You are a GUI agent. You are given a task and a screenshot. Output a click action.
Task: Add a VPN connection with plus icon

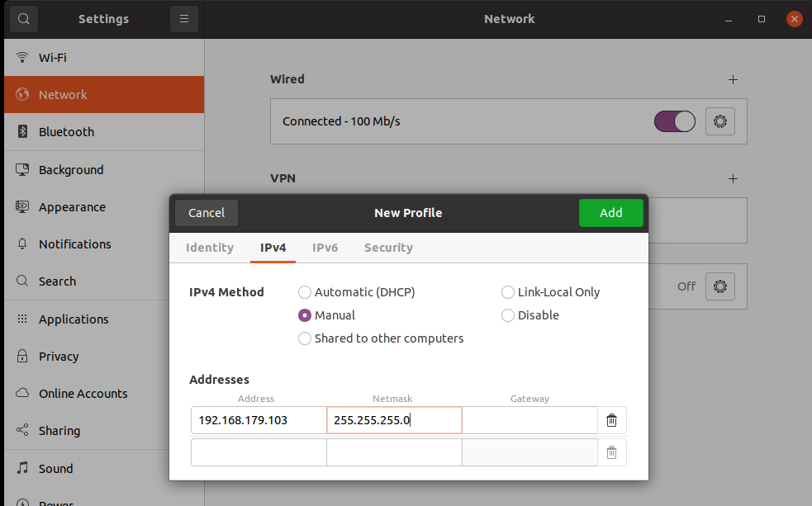point(733,178)
